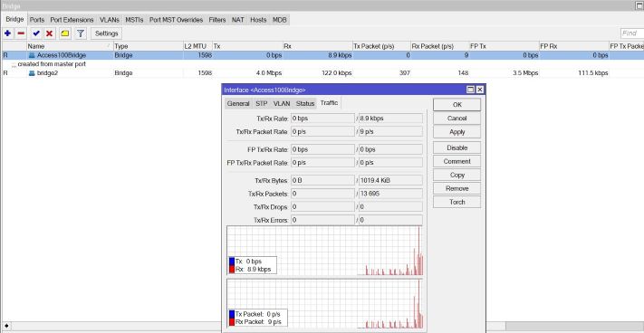Click the Tx/Rx bps traffic graph
644x333 pixels.
tap(324, 251)
